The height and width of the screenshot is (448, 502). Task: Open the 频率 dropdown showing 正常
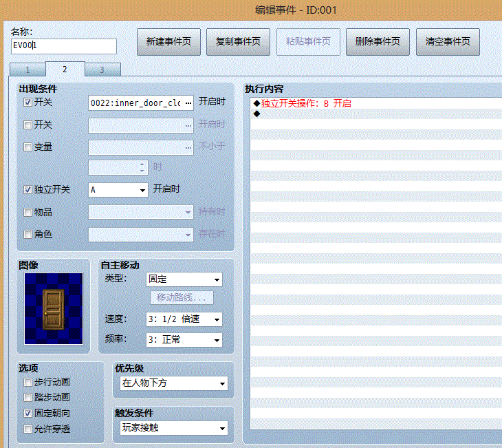[x=184, y=340]
